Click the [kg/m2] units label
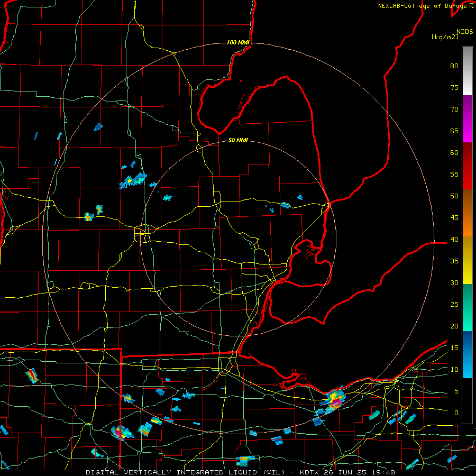The height and width of the screenshot is (476, 476). pyautogui.click(x=445, y=36)
